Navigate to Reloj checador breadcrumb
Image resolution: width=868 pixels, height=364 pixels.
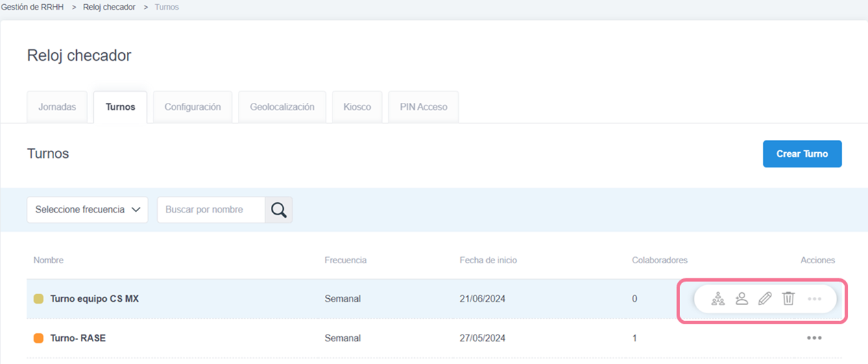coord(109,7)
